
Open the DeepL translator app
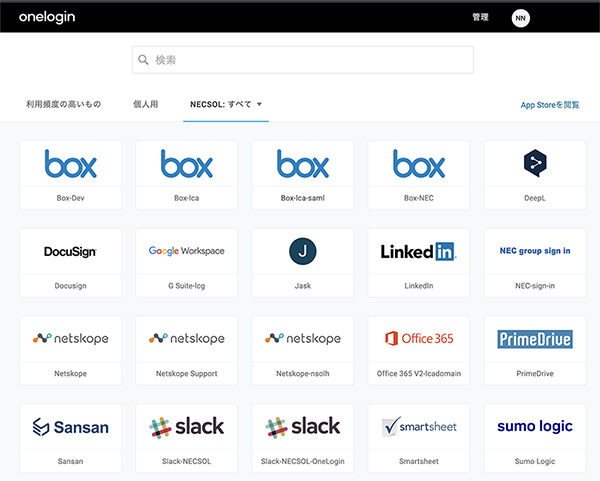[535, 174]
